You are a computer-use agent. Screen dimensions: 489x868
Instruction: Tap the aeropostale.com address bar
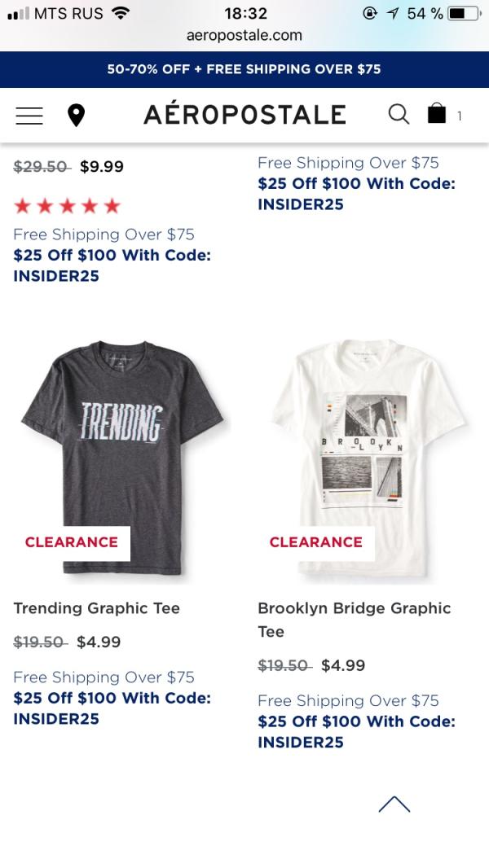(244, 35)
